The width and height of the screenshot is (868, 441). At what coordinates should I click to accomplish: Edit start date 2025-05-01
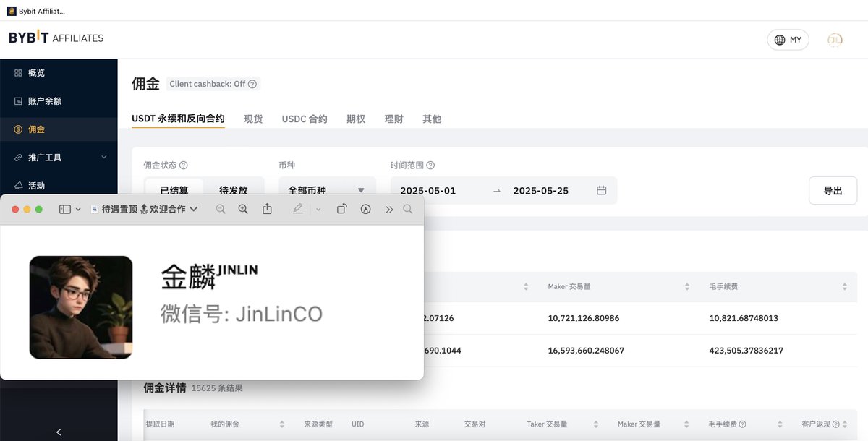pos(428,191)
